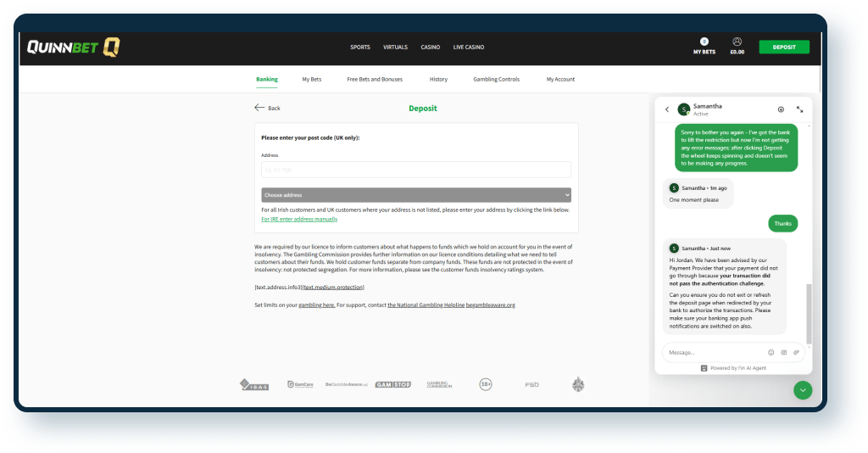This screenshot has height=453, width=868.
Task: Open the Choose address dropdown
Action: point(415,195)
